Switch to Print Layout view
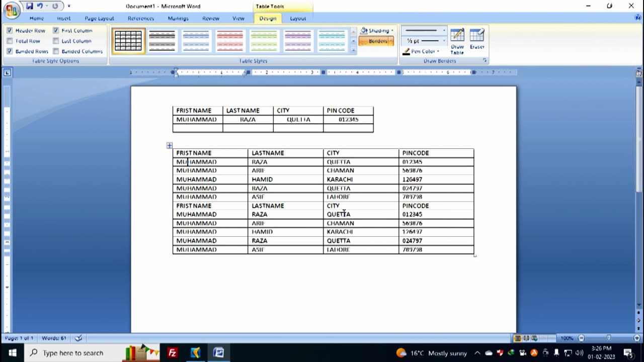 tap(518, 338)
